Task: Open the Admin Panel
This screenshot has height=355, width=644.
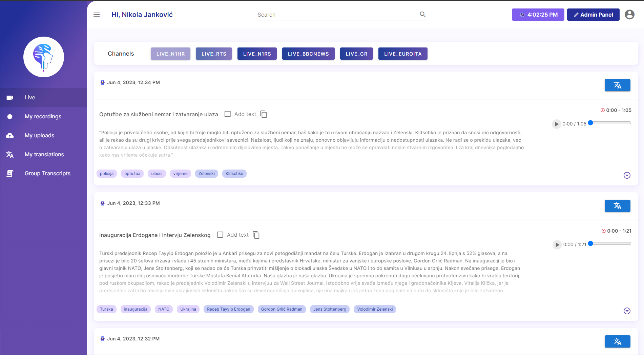Action: 593,15
